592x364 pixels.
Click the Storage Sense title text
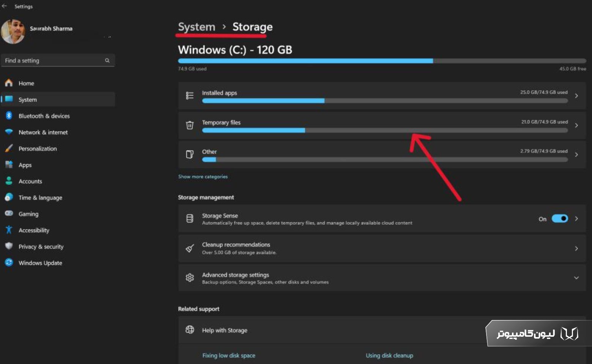pyautogui.click(x=220, y=215)
